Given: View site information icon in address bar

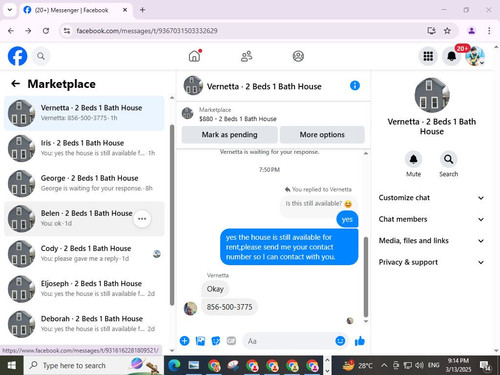Looking at the screenshot, I should 67,31.
